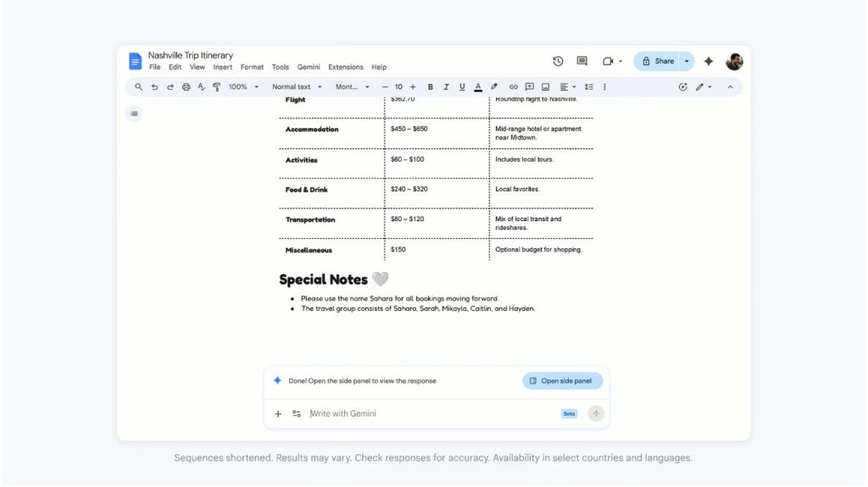Open the Extensions menu
Image resolution: width=868 pixels, height=487 pixels.
[345, 67]
